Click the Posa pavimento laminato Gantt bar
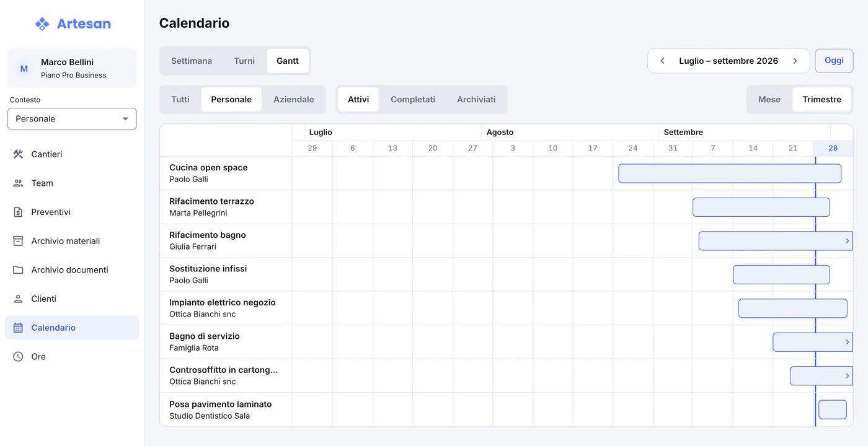 point(833,409)
